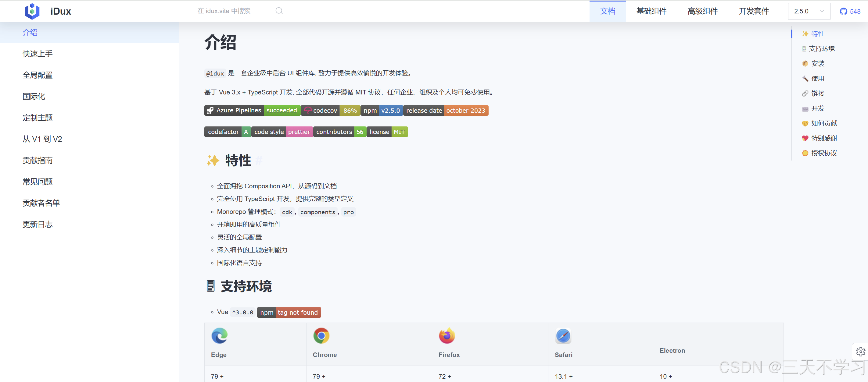Open the version selector 2.5.0 dropdown

click(809, 11)
